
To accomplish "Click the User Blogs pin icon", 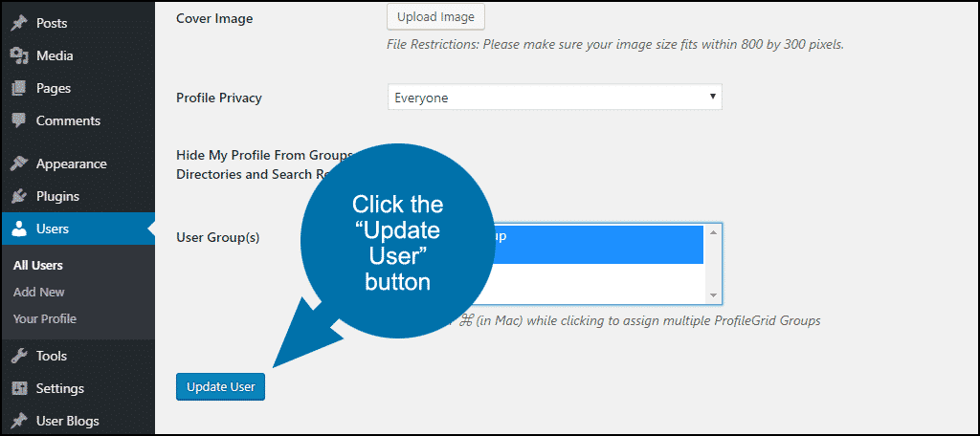I will (20, 421).
